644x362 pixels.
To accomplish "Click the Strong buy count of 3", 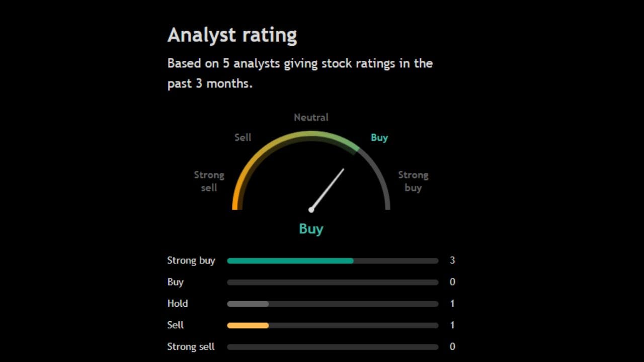I will point(452,260).
